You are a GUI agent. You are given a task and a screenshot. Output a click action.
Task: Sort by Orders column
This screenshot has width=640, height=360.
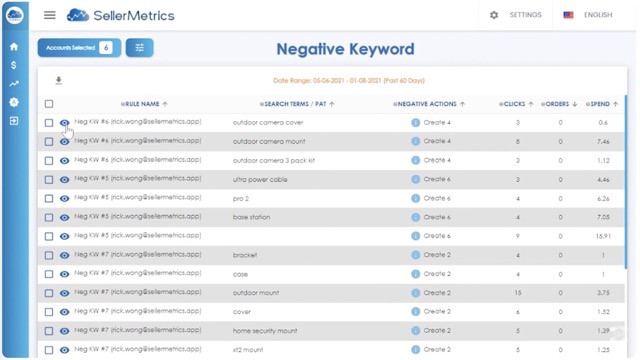(559, 104)
